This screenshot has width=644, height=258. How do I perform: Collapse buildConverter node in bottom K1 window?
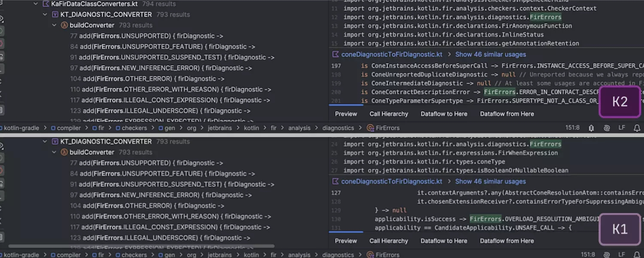point(54,152)
